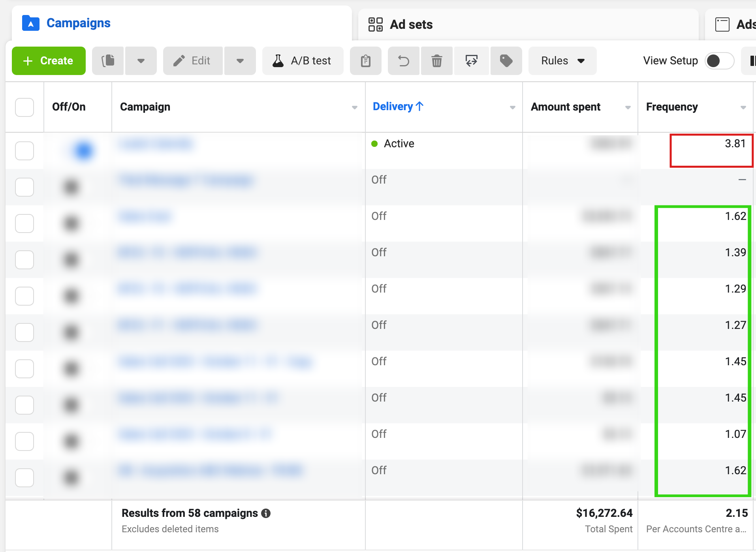Image resolution: width=756 pixels, height=552 pixels.
Task: Open the Frequency column dropdown arrow
Action: [743, 107]
